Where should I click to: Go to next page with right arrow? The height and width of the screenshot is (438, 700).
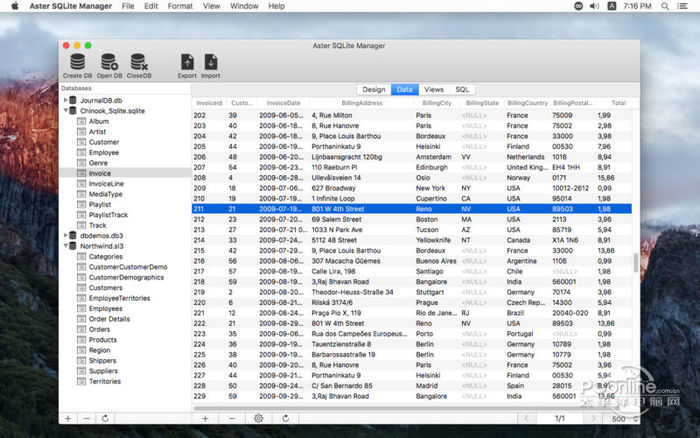tap(593, 418)
